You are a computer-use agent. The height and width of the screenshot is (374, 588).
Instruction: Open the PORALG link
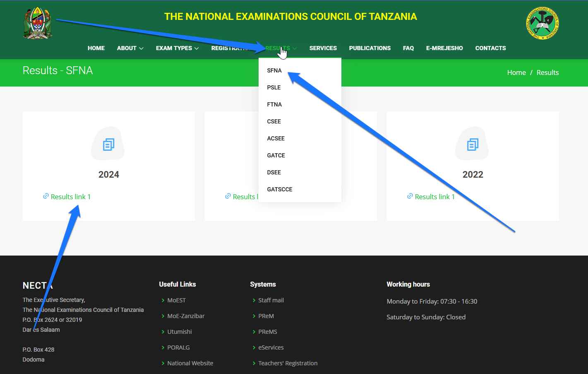[x=178, y=347]
